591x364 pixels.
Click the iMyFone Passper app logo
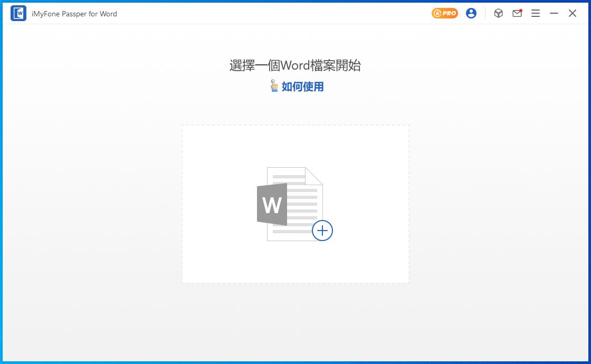(x=18, y=14)
